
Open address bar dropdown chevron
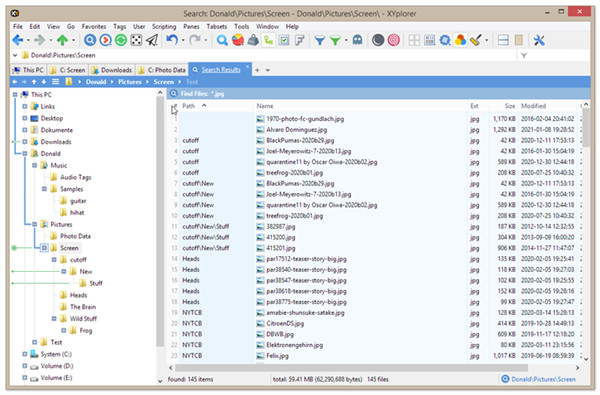pos(15,55)
